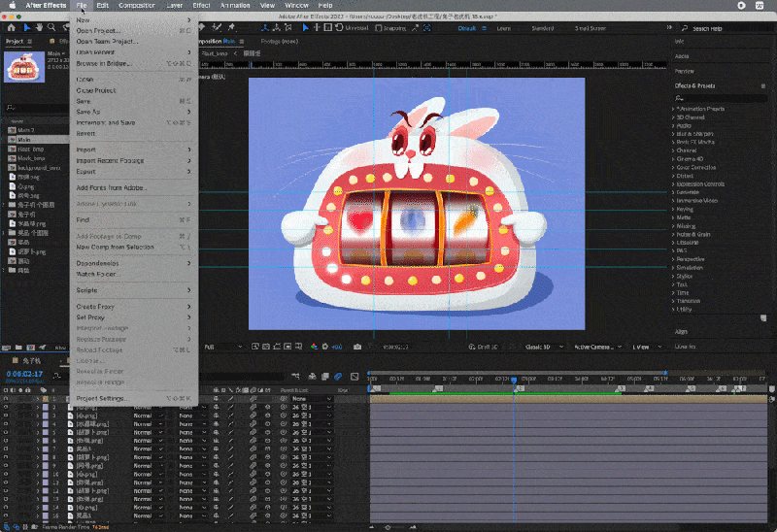Open the Window menu in menu bar

click(296, 6)
